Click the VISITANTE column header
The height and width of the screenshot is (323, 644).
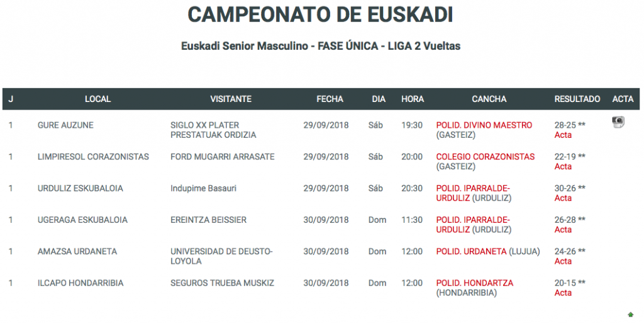[x=231, y=99]
